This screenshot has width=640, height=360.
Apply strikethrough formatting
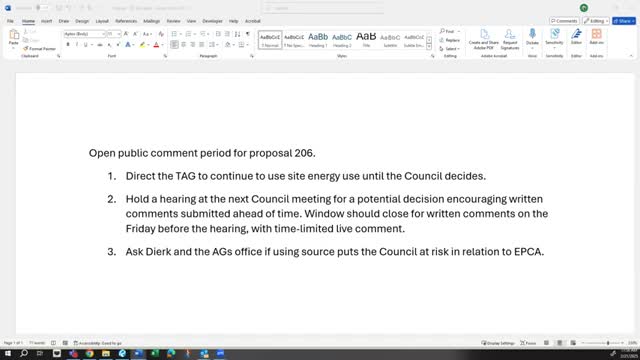(100, 45)
